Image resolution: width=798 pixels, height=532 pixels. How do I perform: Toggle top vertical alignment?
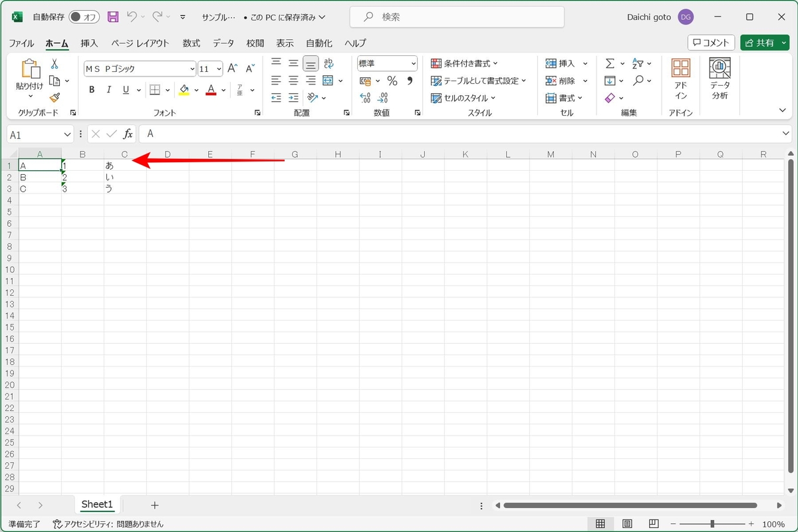tap(276, 63)
